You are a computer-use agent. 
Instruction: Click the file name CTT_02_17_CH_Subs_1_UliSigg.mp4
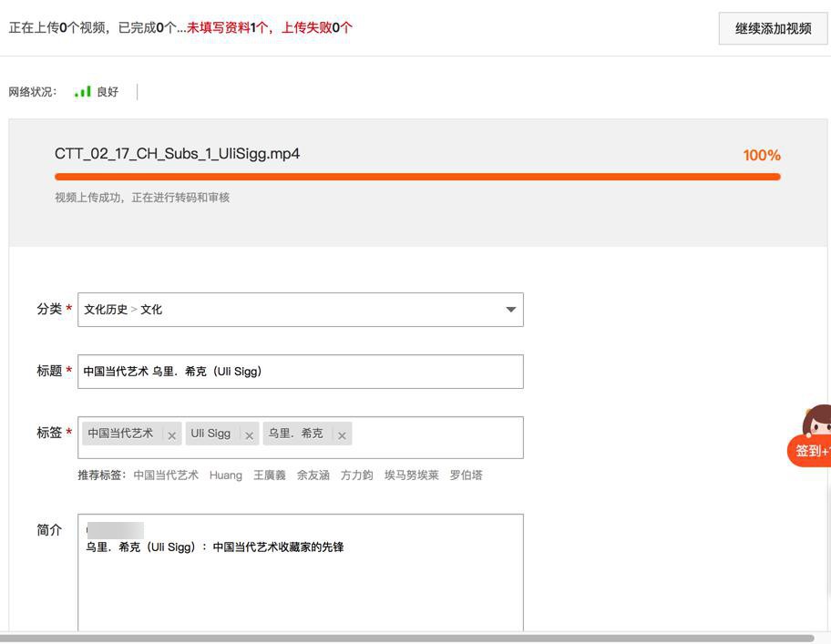tap(177, 154)
